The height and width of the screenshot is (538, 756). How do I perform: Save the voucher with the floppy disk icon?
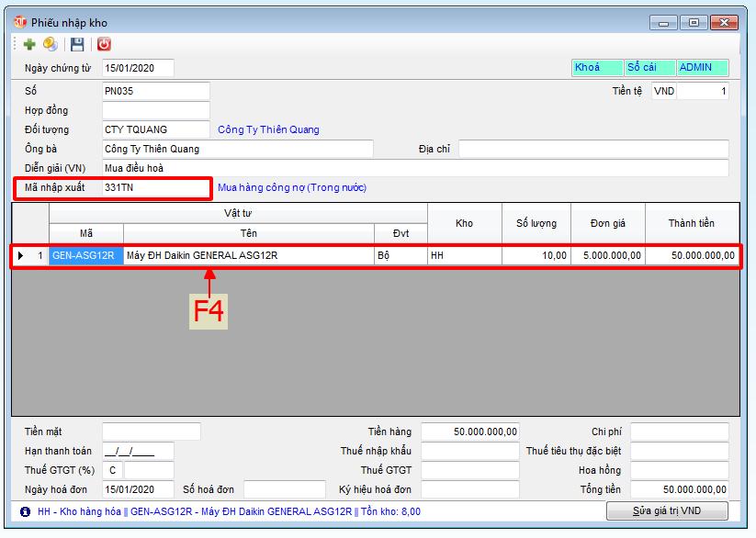77,44
